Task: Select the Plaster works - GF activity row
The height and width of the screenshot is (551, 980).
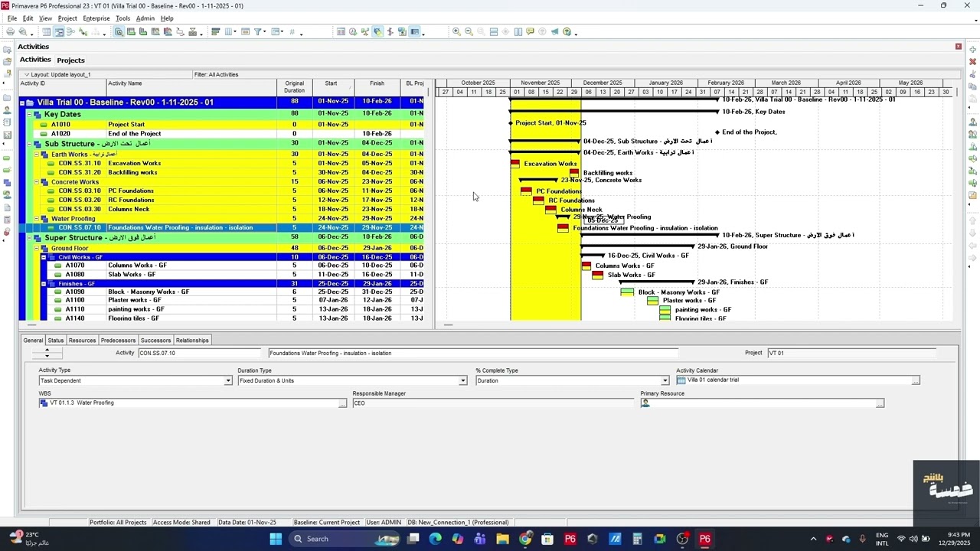Action: [x=222, y=301]
